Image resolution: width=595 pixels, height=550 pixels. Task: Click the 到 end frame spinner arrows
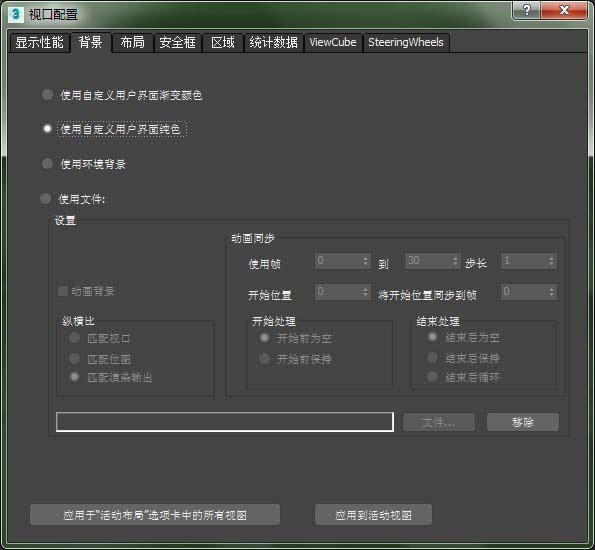(x=455, y=261)
